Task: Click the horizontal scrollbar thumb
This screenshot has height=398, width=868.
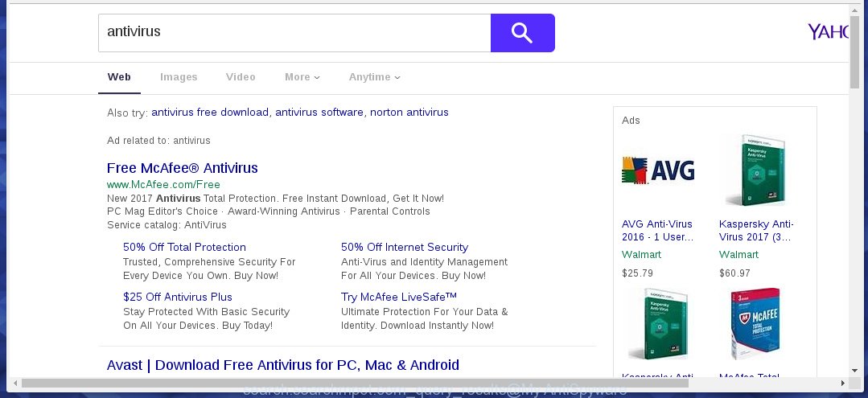Action: (355, 383)
